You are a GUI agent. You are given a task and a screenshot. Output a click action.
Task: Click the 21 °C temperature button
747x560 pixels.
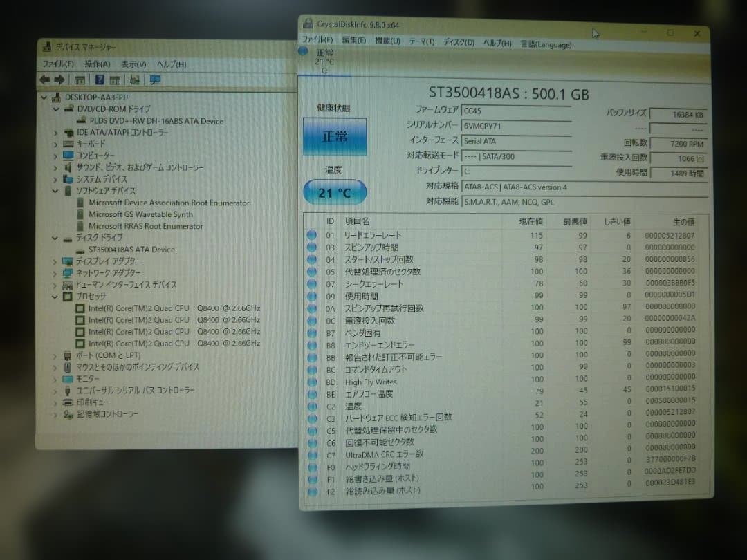tap(335, 192)
